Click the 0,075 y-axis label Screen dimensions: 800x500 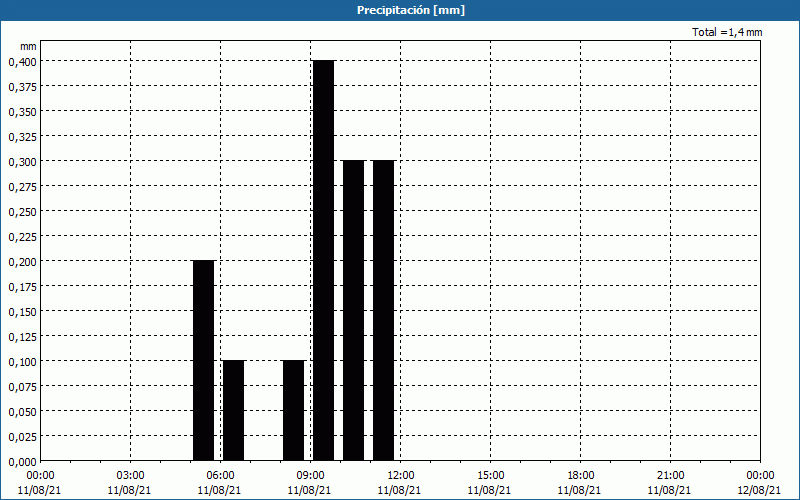(22, 387)
